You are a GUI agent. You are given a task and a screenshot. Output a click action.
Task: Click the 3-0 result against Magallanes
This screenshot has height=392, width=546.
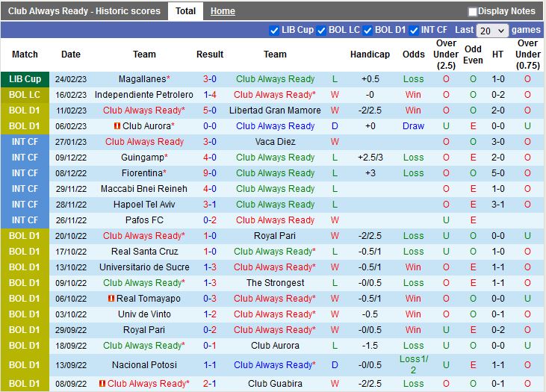(210, 79)
